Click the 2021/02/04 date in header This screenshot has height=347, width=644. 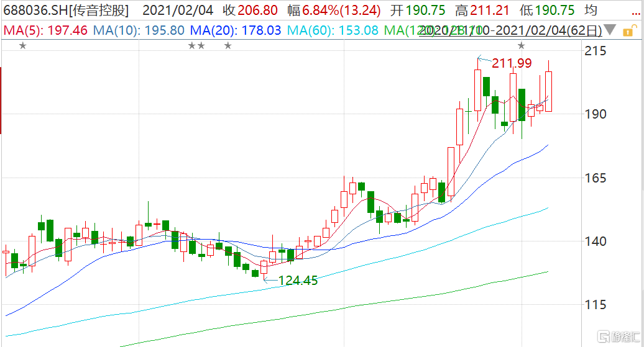click(x=178, y=11)
